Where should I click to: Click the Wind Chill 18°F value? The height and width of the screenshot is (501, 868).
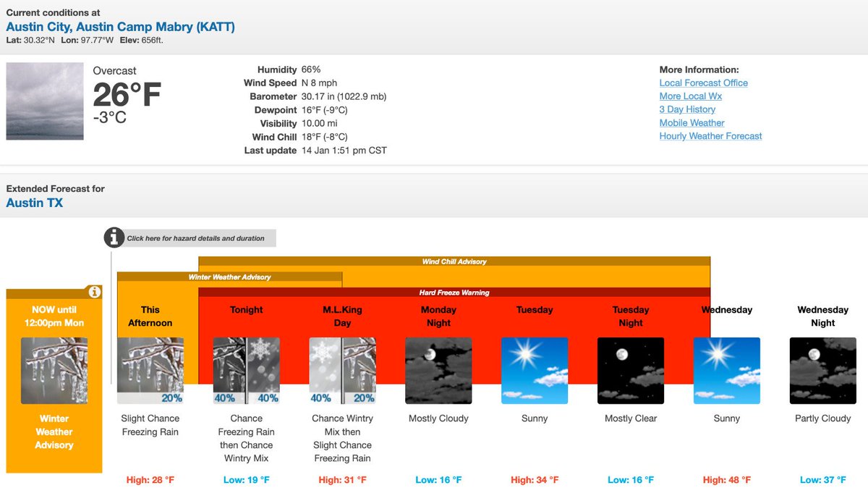[325, 137]
